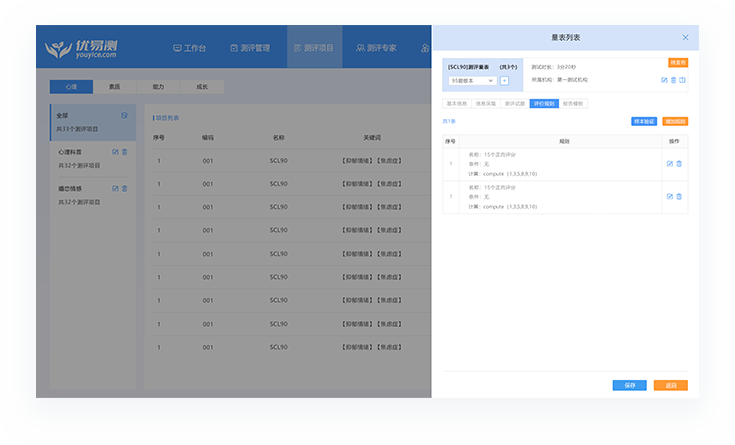Click the 关键词 column header in project list

[372, 137]
